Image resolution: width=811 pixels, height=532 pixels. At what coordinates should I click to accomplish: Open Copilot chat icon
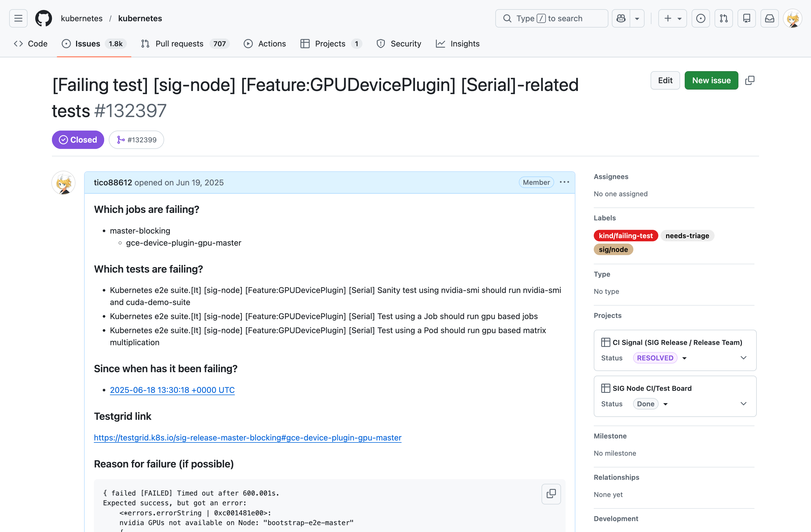pyautogui.click(x=621, y=18)
